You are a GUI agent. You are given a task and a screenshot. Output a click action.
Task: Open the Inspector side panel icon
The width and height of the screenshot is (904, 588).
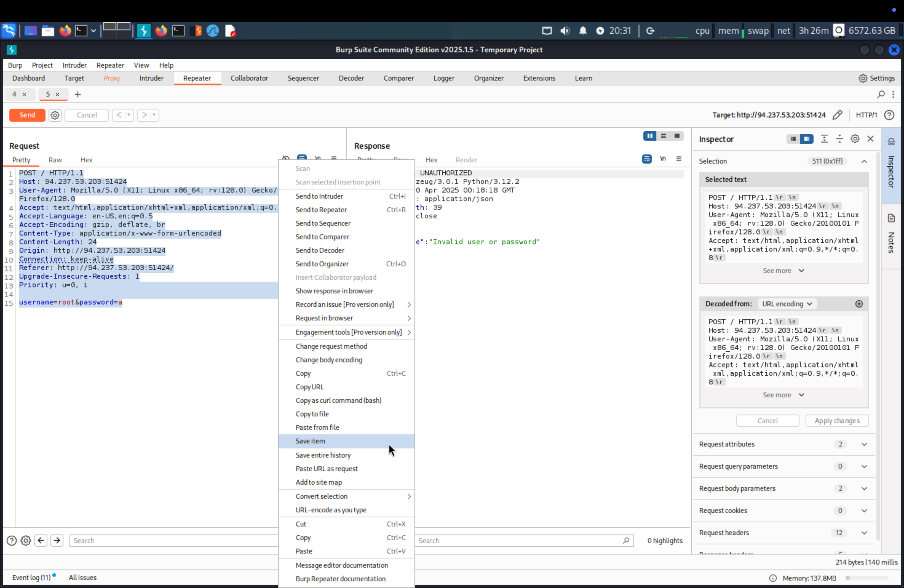tap(891, 142)
